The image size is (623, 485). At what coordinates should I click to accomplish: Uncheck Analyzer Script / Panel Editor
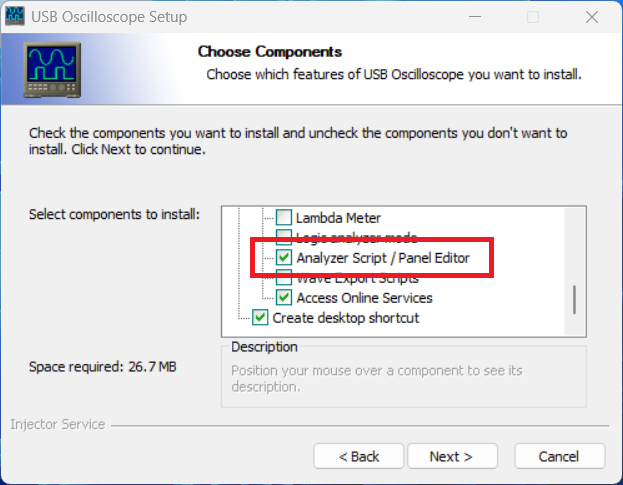284,257
